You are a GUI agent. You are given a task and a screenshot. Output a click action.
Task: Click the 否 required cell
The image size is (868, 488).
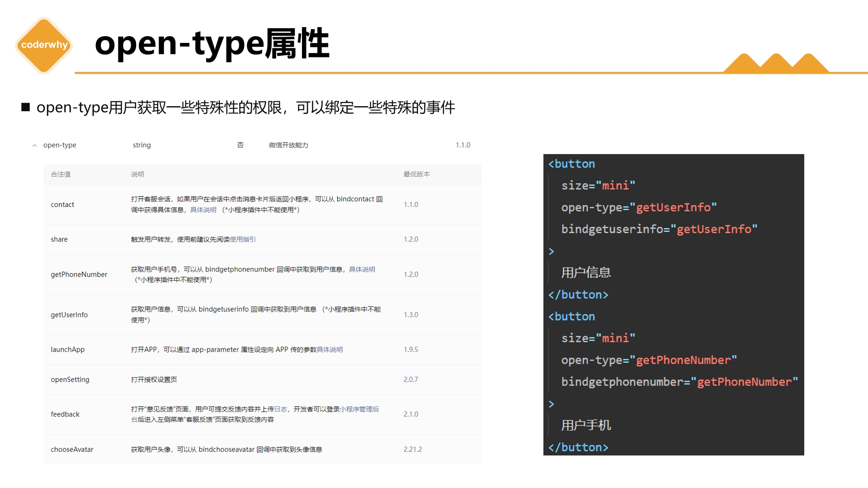click(x=240, y=145)
